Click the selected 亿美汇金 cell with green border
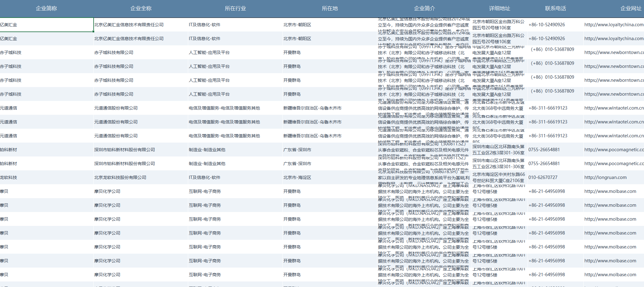 pyautogui.click(x=47, y=25)
